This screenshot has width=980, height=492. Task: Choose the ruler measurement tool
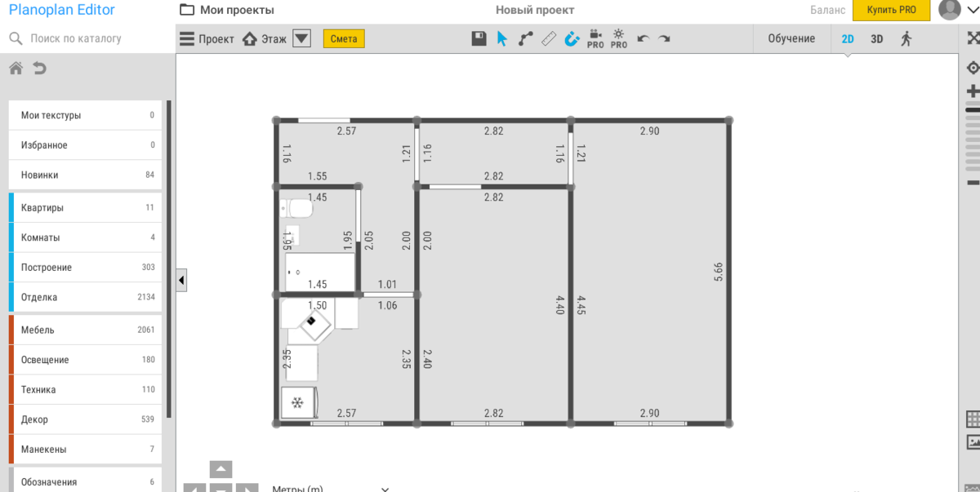(549, 38)
